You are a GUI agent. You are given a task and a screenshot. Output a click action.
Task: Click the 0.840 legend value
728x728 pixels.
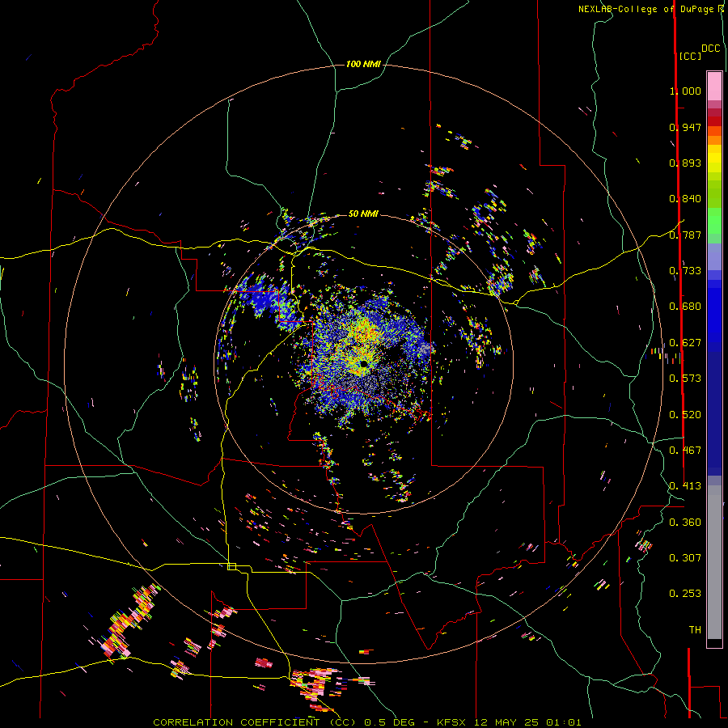coord(685,199)
